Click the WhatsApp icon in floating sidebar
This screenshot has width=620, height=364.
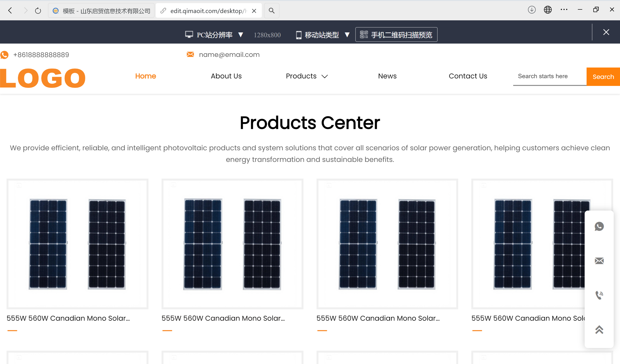[x=599, y=226]
